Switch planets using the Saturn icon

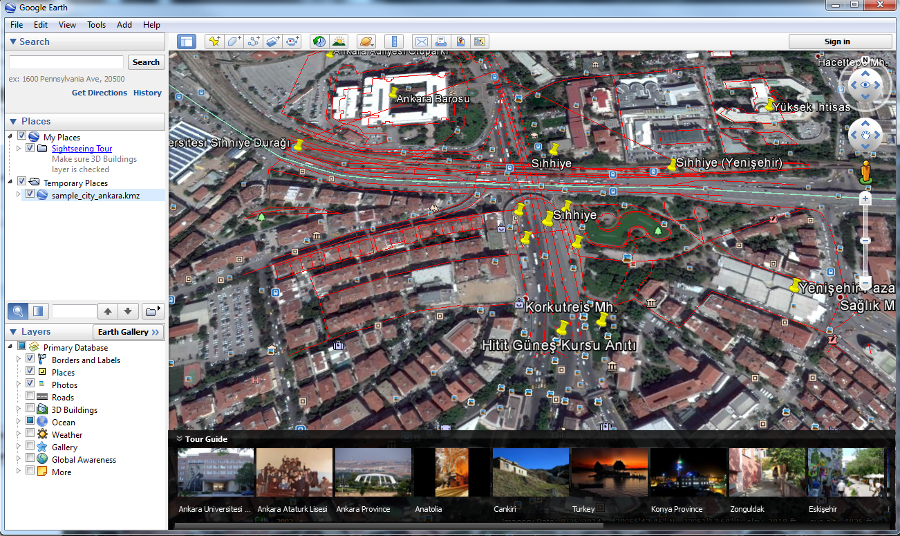pyautogui.click(x=366, y=41)
